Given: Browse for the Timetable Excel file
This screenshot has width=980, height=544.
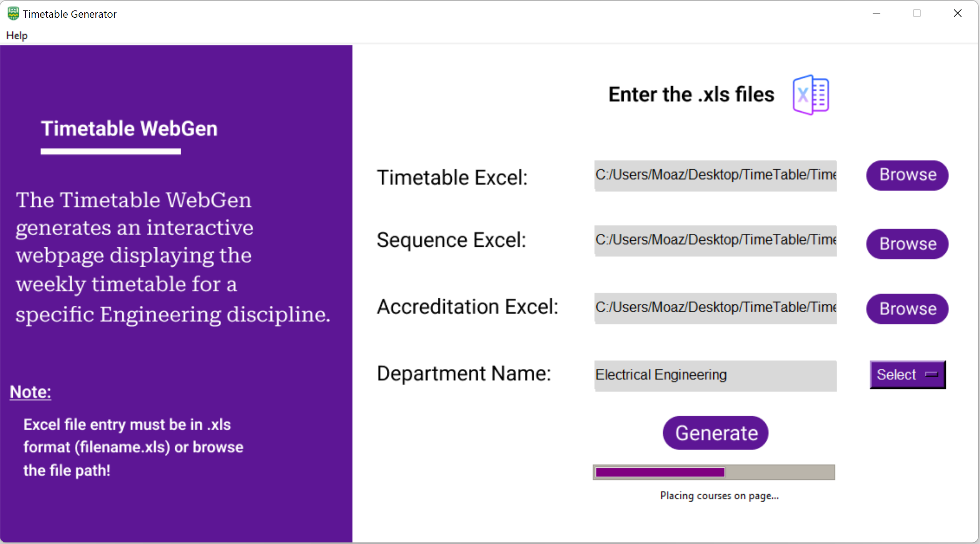Looking at the screenshot, I should (x=907, y=175).
